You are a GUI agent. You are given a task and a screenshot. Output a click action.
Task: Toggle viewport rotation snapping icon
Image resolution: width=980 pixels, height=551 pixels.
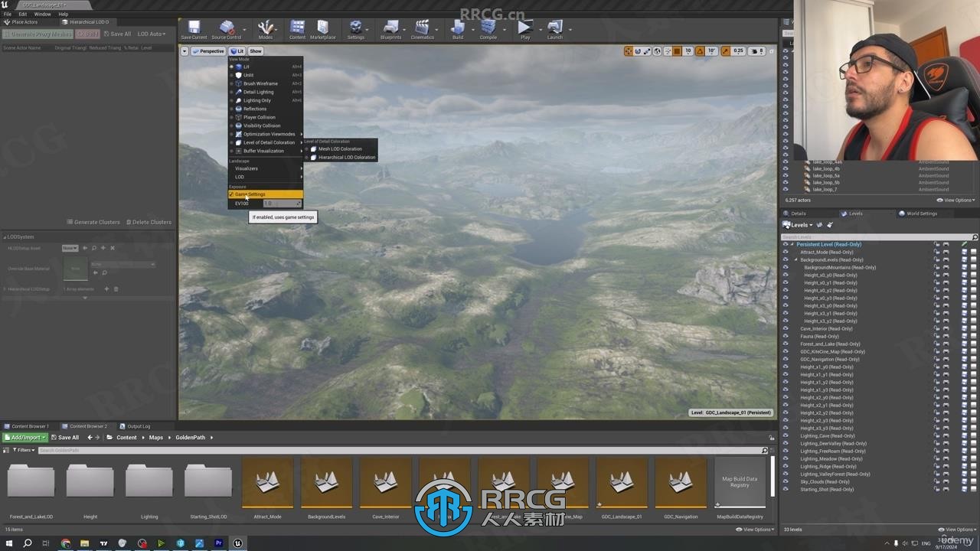click(699, 51)
